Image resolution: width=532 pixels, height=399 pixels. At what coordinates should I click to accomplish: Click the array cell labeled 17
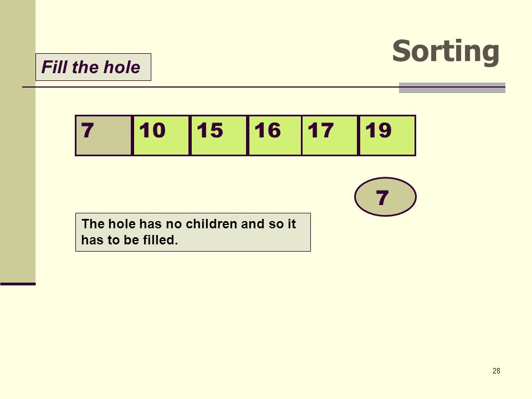(330, 135)
